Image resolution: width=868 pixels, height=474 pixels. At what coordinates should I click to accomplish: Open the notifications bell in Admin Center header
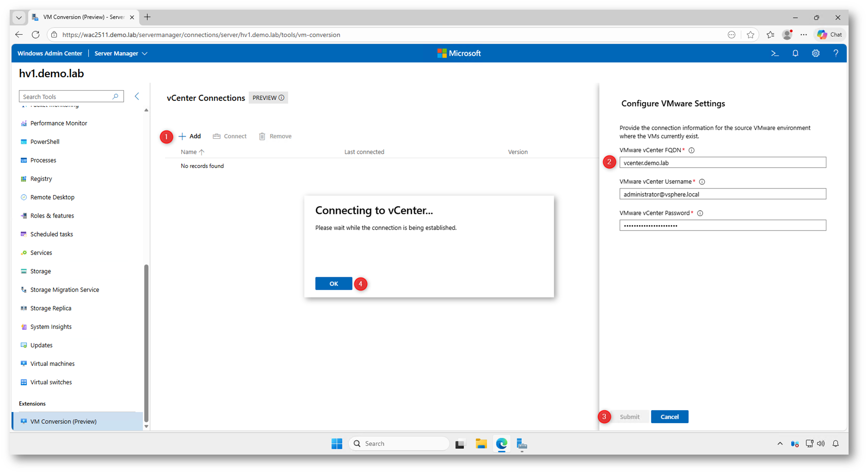[x=795, y=54]
